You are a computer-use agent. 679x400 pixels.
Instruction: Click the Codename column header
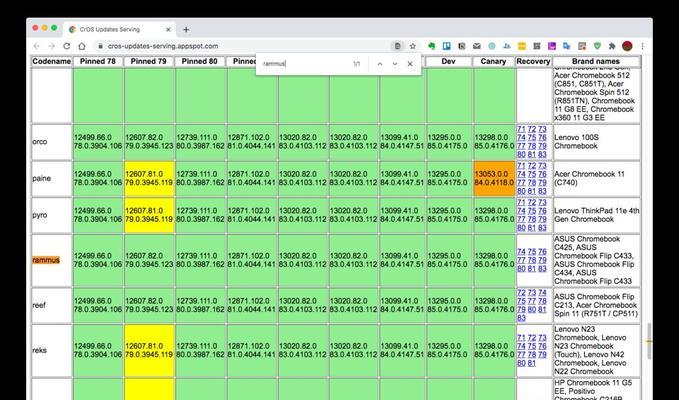(52, 61)
